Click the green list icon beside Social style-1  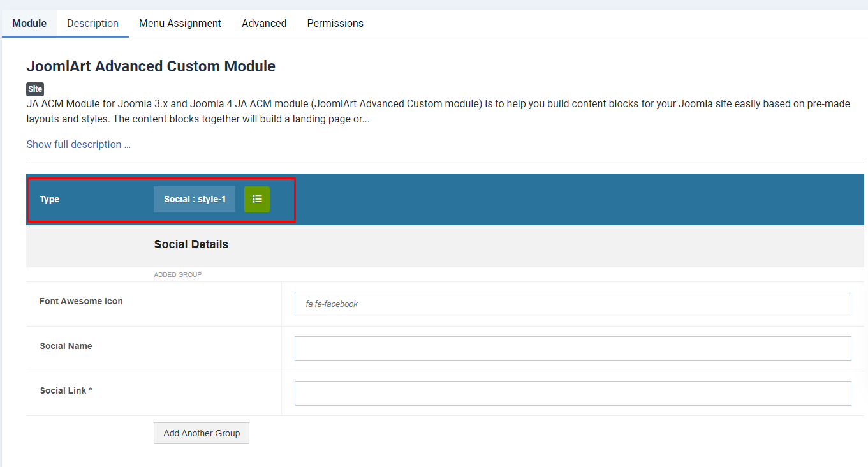tap(257, 199)
